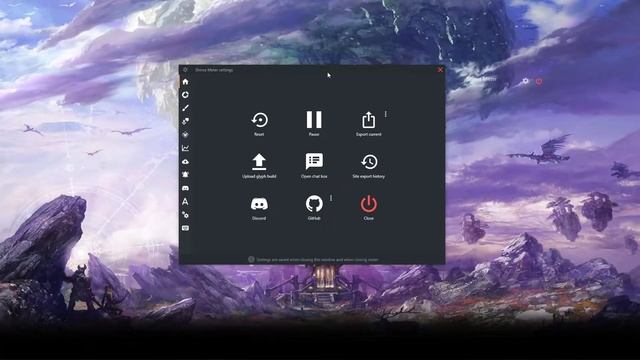
Task: Select the circular refresh icon in the sidebar
Action: 185,95
